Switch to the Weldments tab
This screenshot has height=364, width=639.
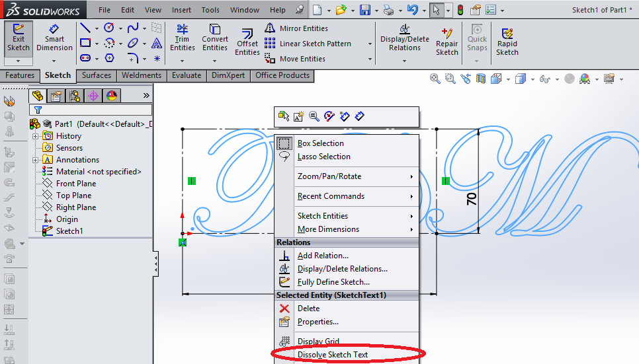click(x=142, y=75)
